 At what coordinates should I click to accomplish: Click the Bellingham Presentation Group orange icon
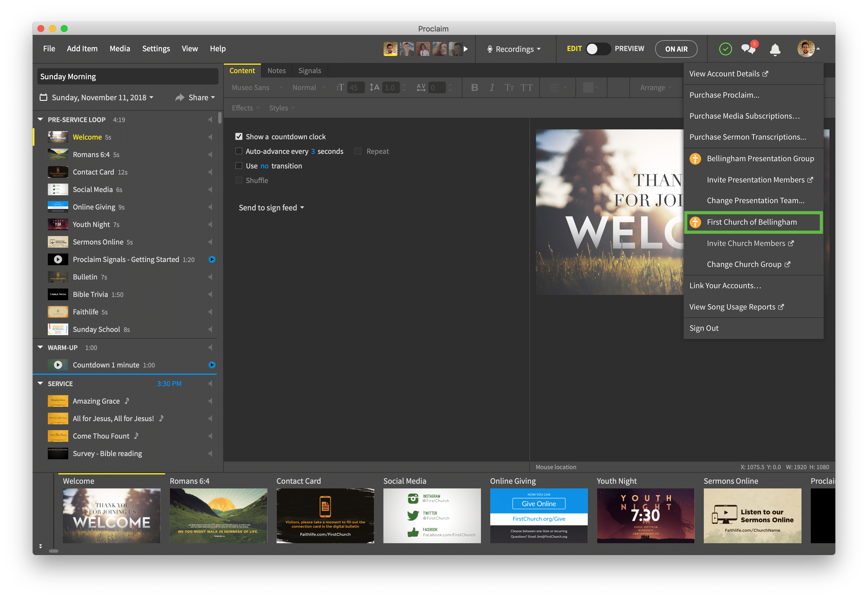(695, 159)
